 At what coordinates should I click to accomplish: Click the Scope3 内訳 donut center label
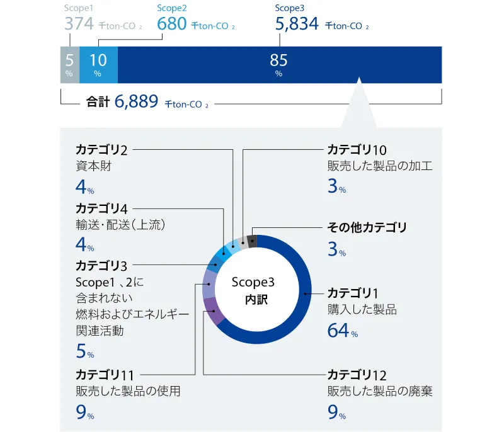click(256, 290)
